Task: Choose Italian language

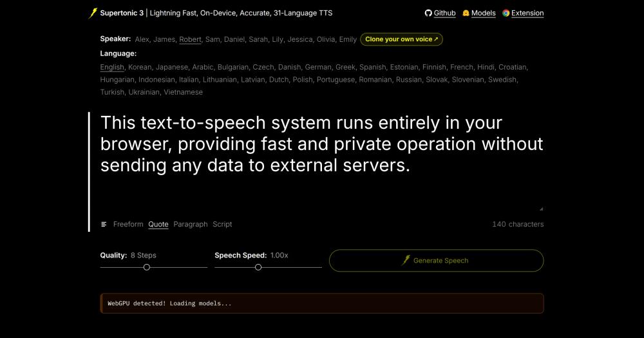Action: click(x=189, y=80)
